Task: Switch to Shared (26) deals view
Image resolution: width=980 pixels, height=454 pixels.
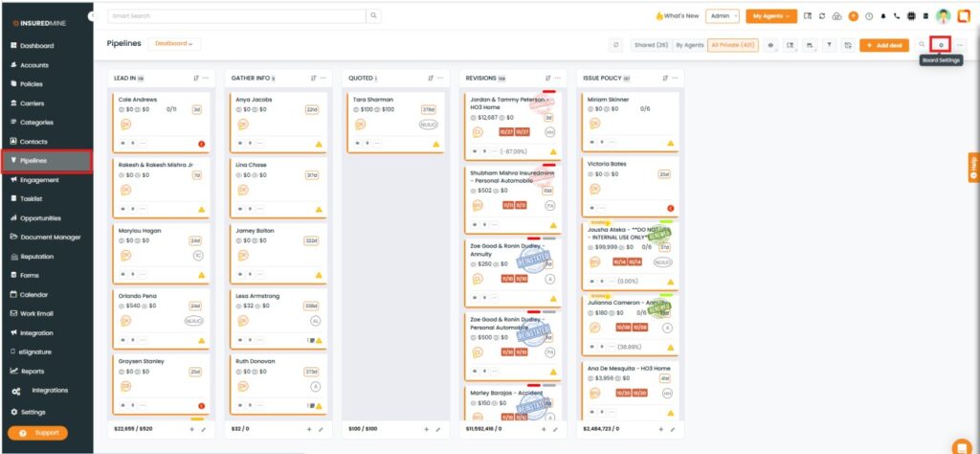Action: pyautogui.click(x=651, y=45)
